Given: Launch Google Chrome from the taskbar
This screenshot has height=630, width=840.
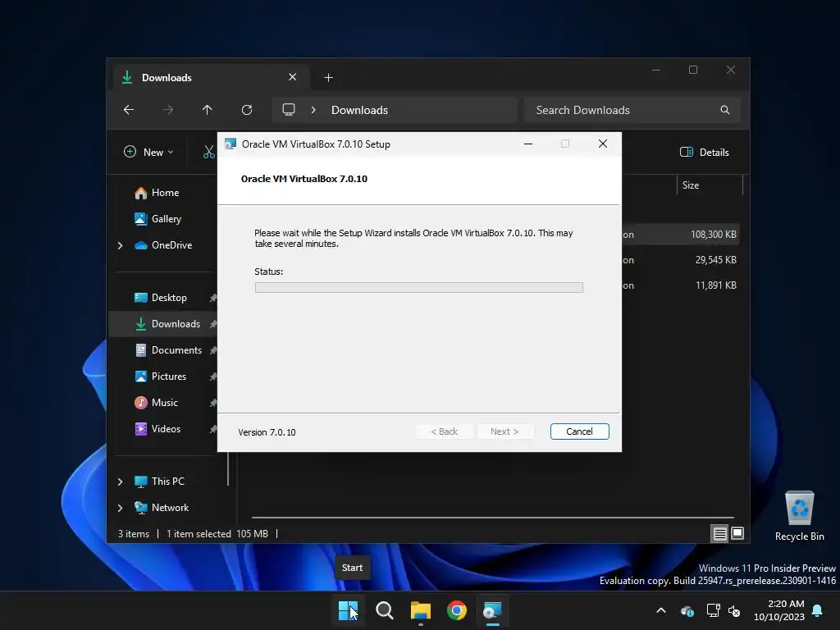Looking at the screenshot, I should [x=456, y=610].
